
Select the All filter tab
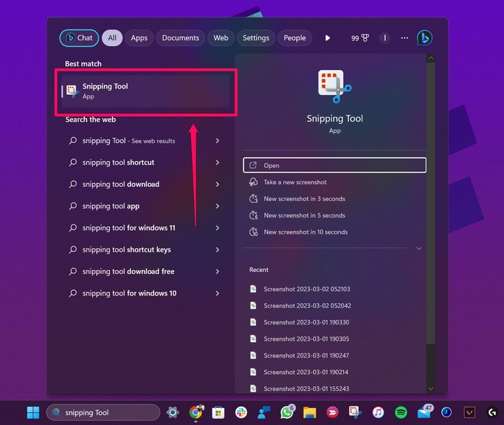112,38
